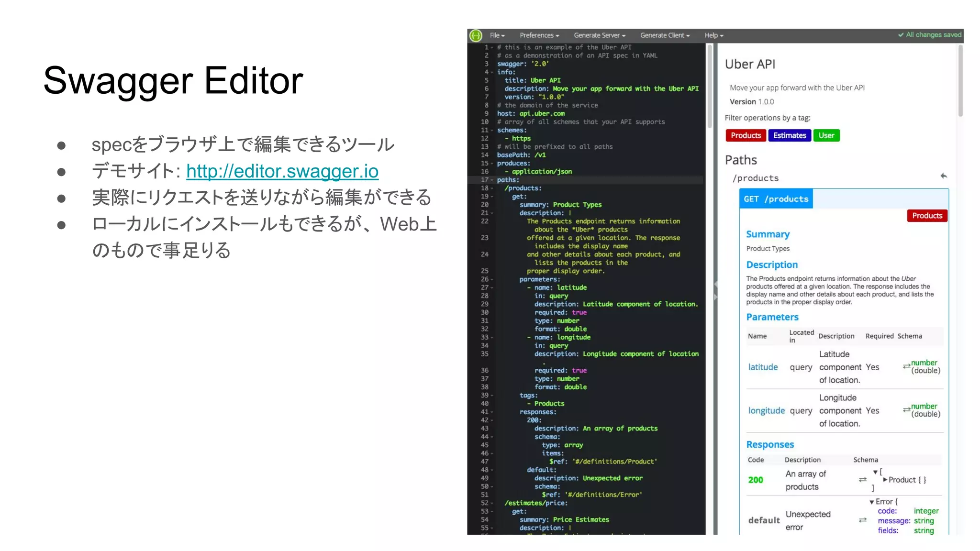Screen dimensions: 980x551
Task: Click the "swagger: '2.0'" code line
Action: pyautogui.click(x=523, y=64)
